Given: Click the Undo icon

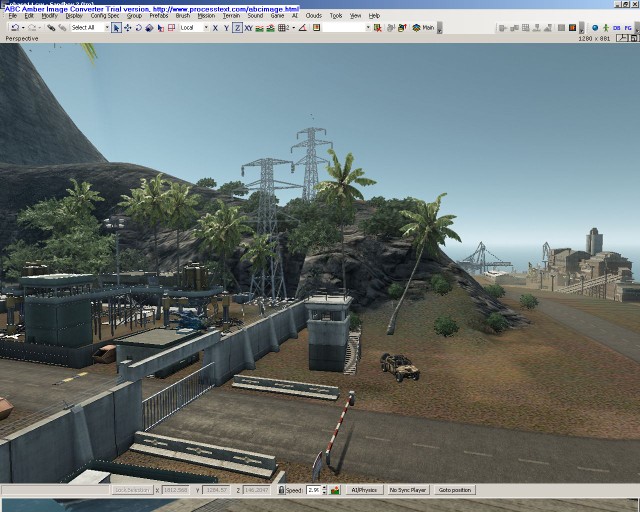Looking at the screenshot, I should (15, 28).
